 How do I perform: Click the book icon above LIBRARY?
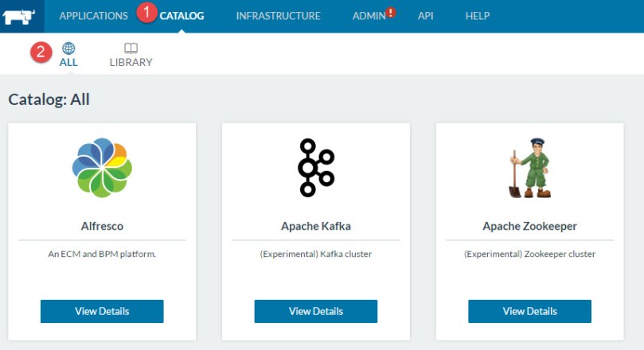pos(131,49)
